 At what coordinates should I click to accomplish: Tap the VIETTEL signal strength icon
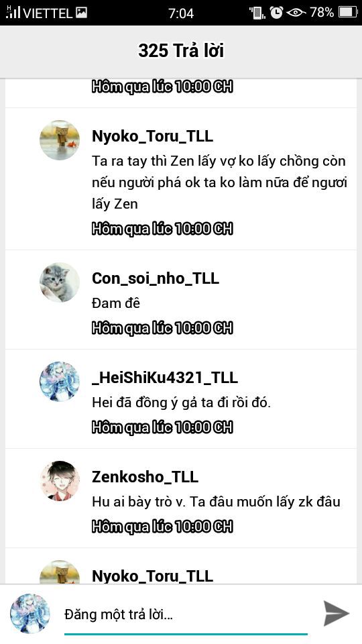(13, 12)
